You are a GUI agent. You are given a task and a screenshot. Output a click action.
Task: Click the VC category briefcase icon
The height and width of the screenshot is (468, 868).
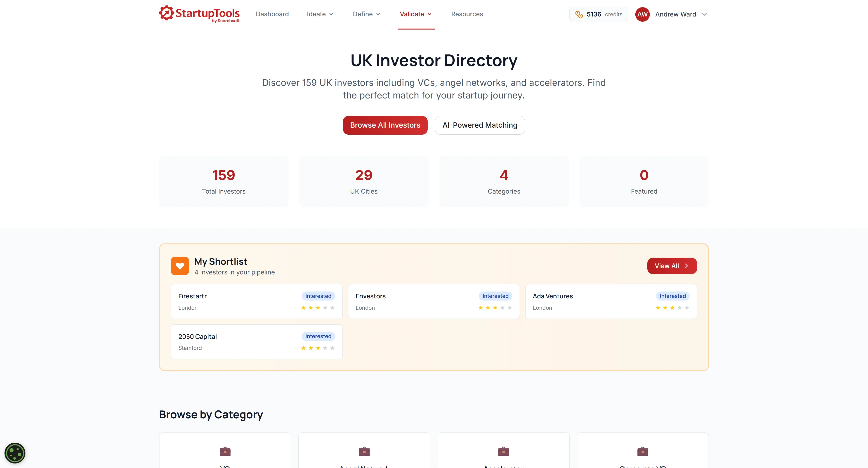pos(225,451)
